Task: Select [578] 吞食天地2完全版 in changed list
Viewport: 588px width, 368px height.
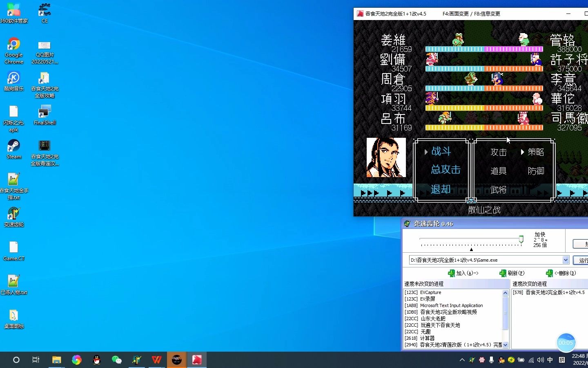Action: 549,292
